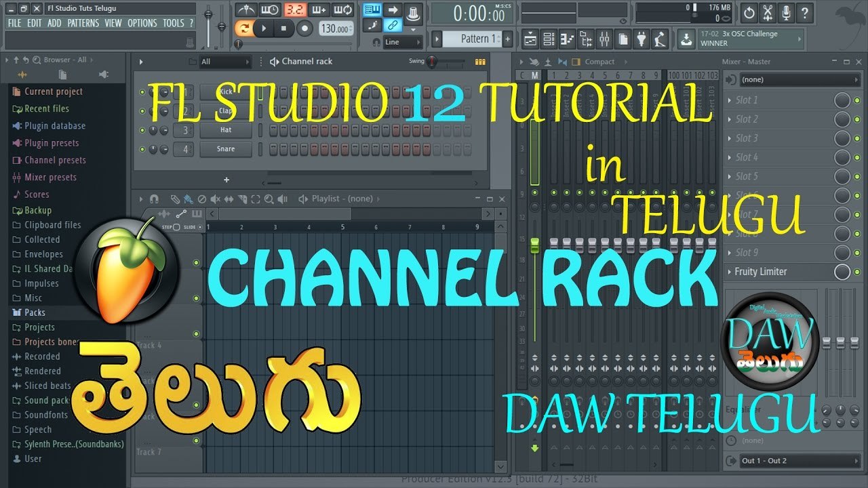Image resolution: width=868 pixels, height=488 pixels.
Task: Toggle the metronome icon
Action: 245,9
